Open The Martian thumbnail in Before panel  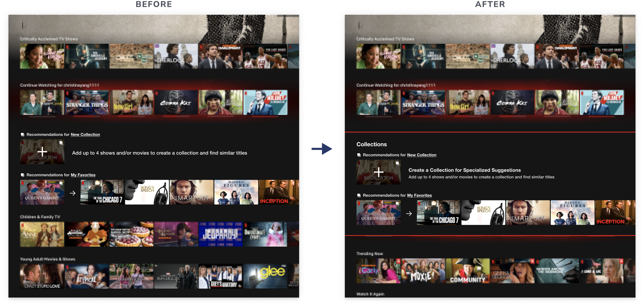coord(192,192)
